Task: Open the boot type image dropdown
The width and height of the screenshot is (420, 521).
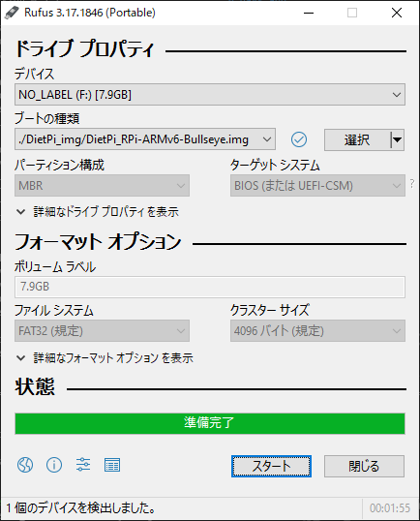Action: point(145,139)
